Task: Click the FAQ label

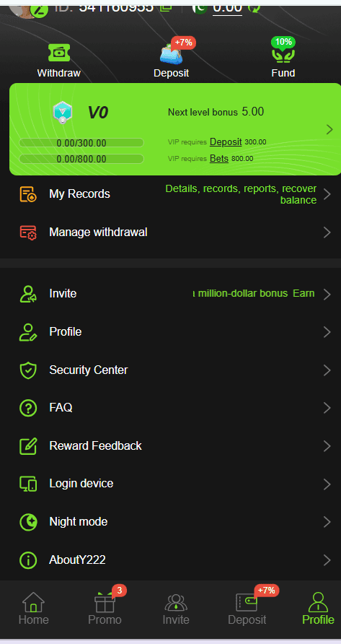Action: point(61,407)
